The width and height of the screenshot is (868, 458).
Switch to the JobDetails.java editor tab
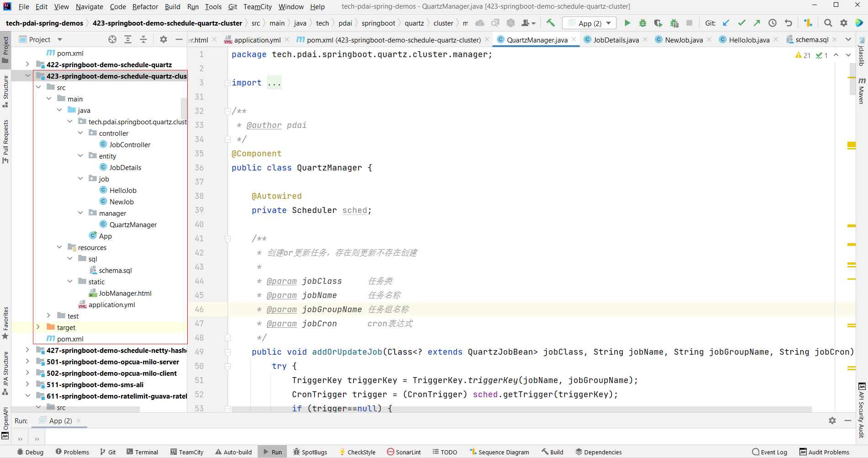coord(615,40)
